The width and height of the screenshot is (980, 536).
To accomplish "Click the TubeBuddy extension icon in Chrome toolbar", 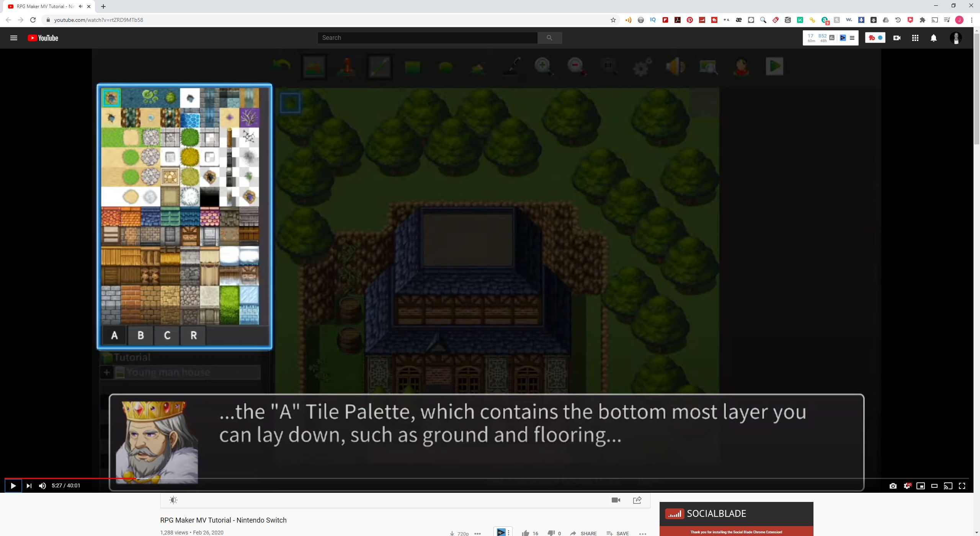I will 714,20.
